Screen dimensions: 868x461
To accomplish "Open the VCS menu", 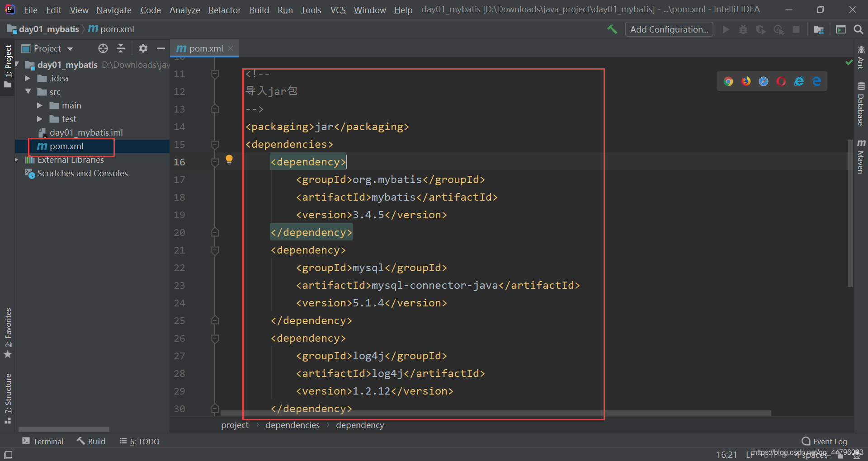I will point(338,9).
